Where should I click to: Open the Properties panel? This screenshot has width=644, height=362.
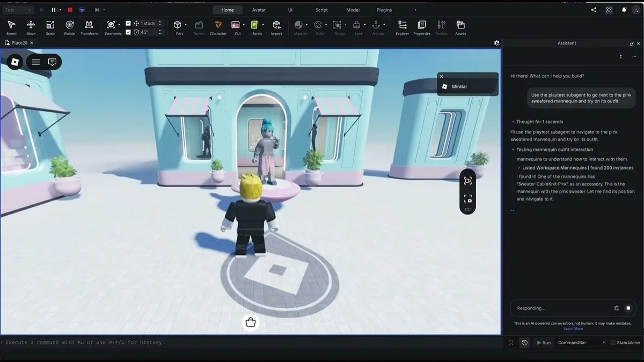pos(421,27)
